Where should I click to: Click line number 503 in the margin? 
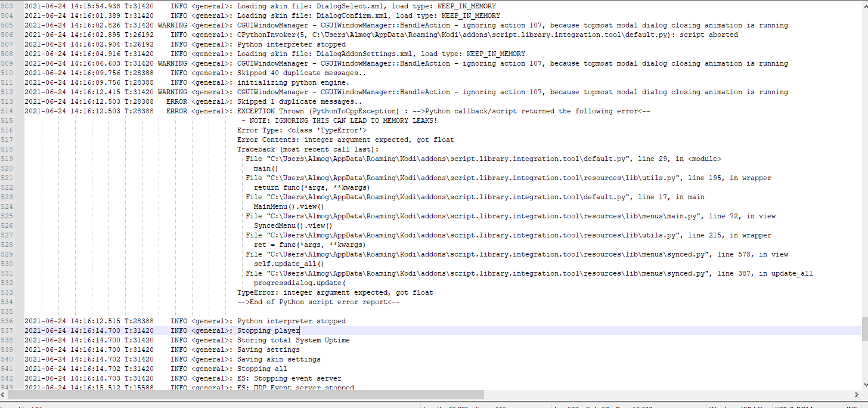(x=7, y=7)
